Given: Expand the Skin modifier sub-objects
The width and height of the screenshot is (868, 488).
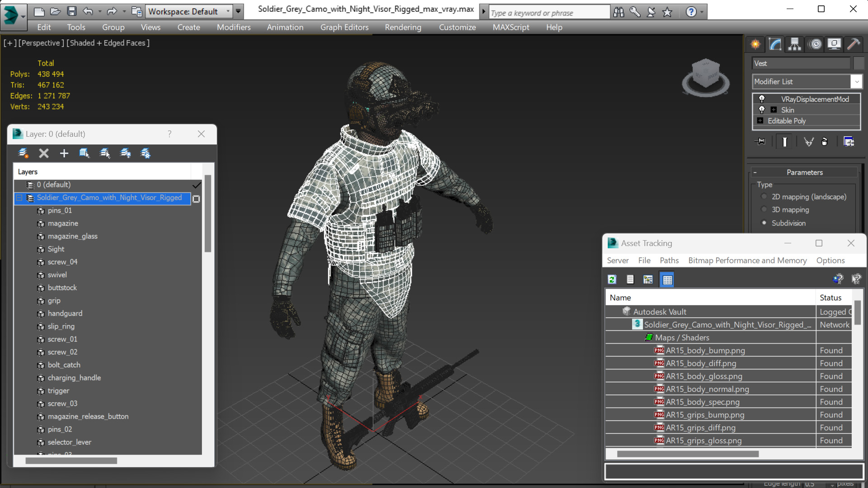Looking at the screenshot, I should [774, 110].
